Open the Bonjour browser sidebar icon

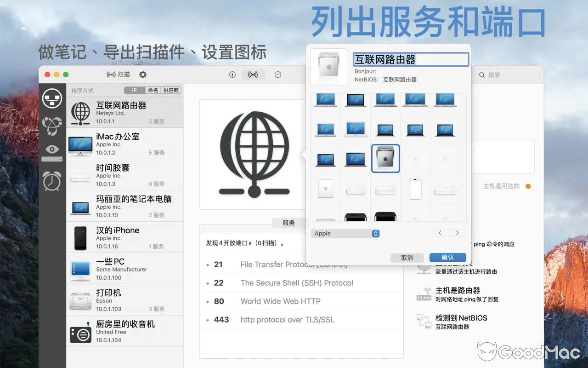(x=52, y=125)
